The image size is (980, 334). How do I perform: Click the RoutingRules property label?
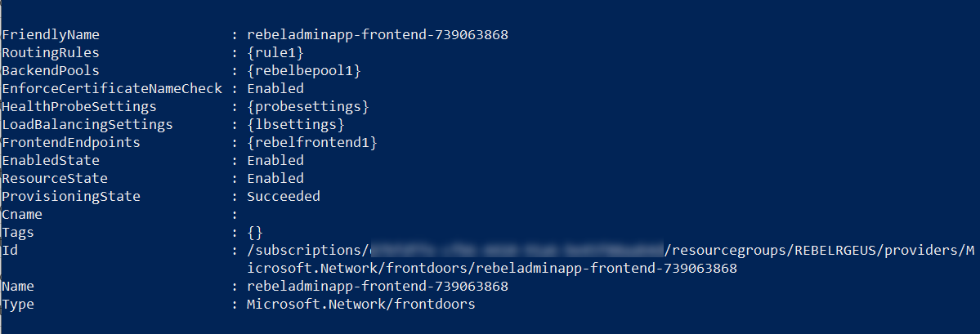[x=51, y=53]
